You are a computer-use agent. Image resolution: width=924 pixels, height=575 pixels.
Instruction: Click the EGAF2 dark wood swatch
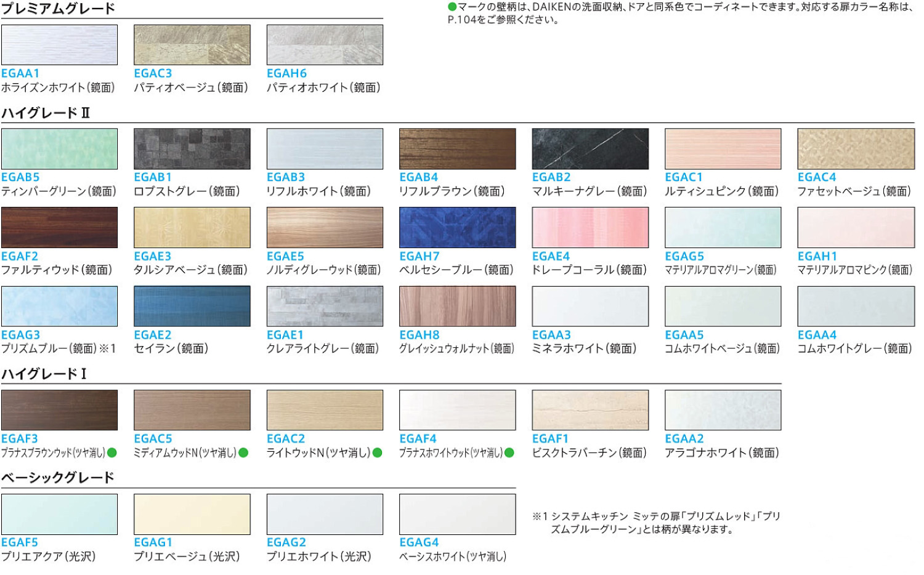59,228
